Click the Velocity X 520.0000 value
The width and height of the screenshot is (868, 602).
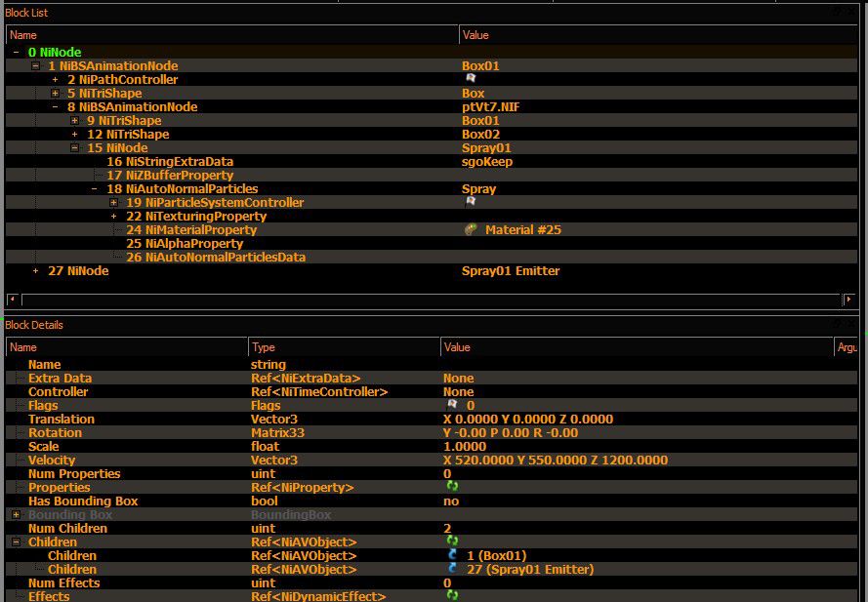click(x=556, y=460)
